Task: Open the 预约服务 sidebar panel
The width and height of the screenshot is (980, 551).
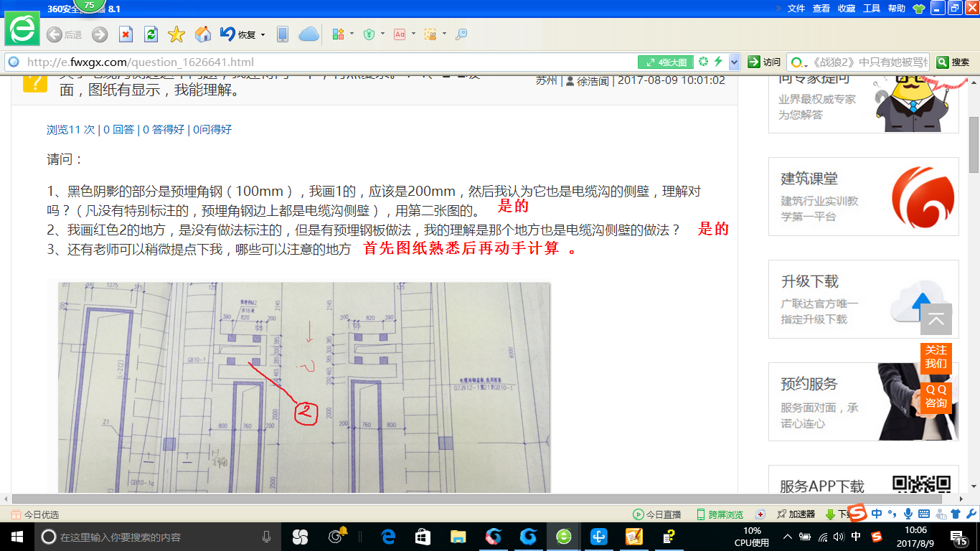Action: coord(864,402)
